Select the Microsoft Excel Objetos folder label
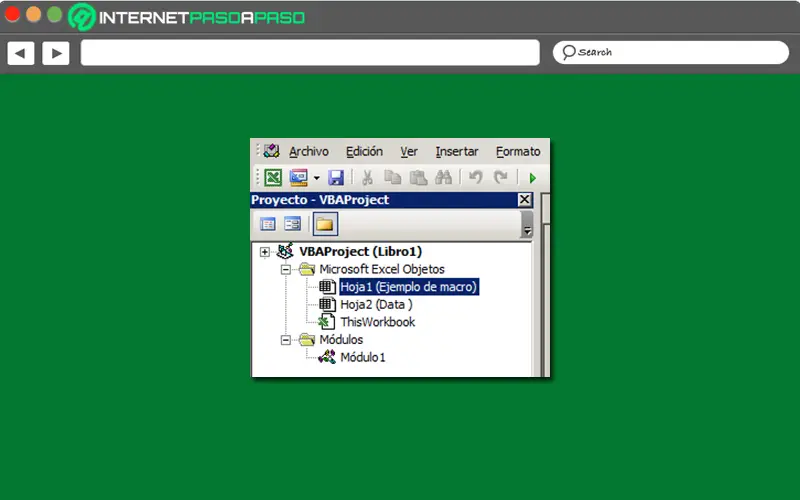 pos(382,269)
